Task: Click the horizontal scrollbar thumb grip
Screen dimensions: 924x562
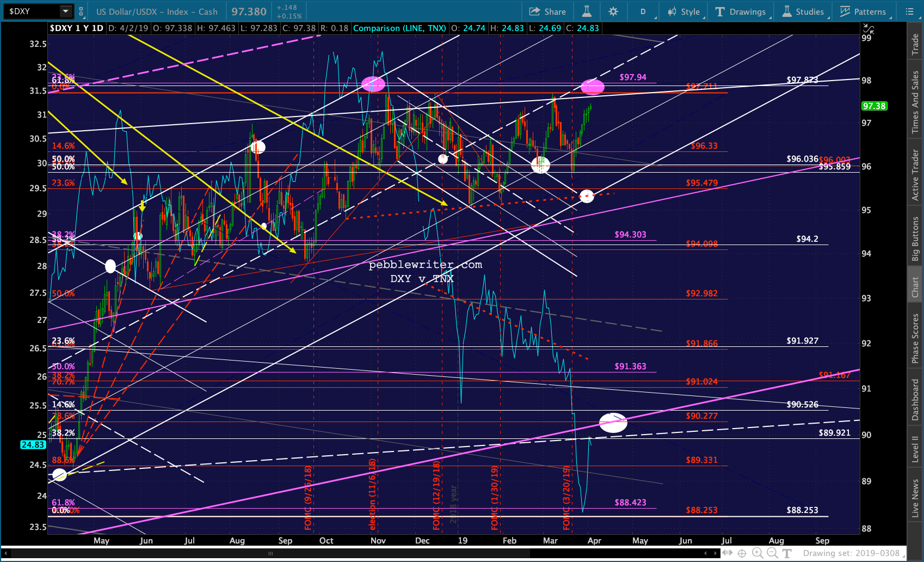Action: [x=271, y=553]
